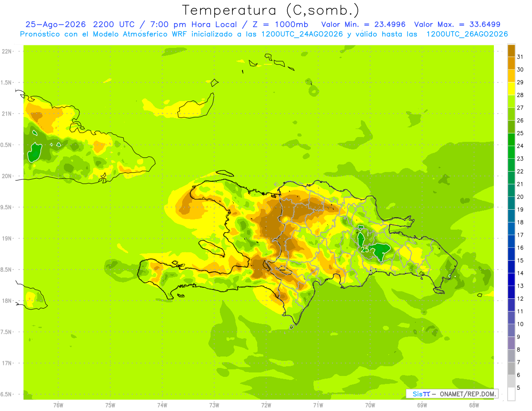Click the '17N' latitude axis label
Screen dimensions: 532x411
8,363
